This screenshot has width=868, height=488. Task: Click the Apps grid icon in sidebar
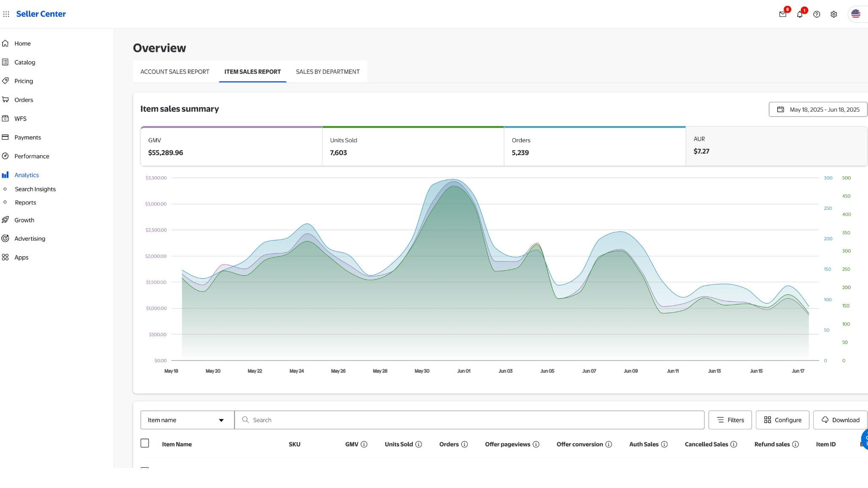tap(5, 257)
